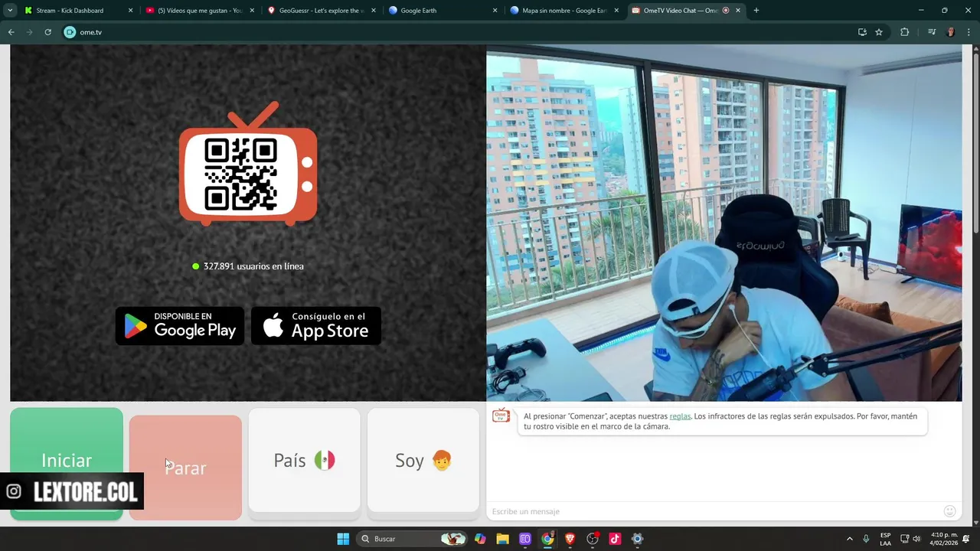Click the webcam video feed

pos(724,223)
